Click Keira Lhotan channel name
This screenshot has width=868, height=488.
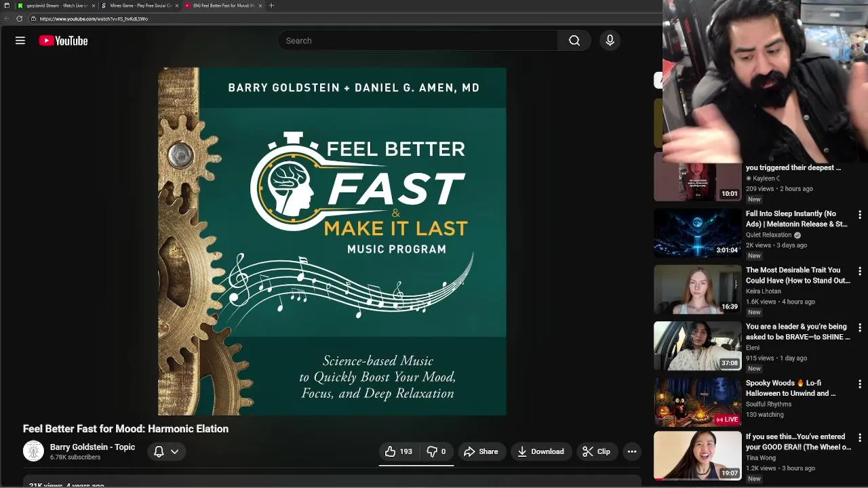click(x=764, y=291)
